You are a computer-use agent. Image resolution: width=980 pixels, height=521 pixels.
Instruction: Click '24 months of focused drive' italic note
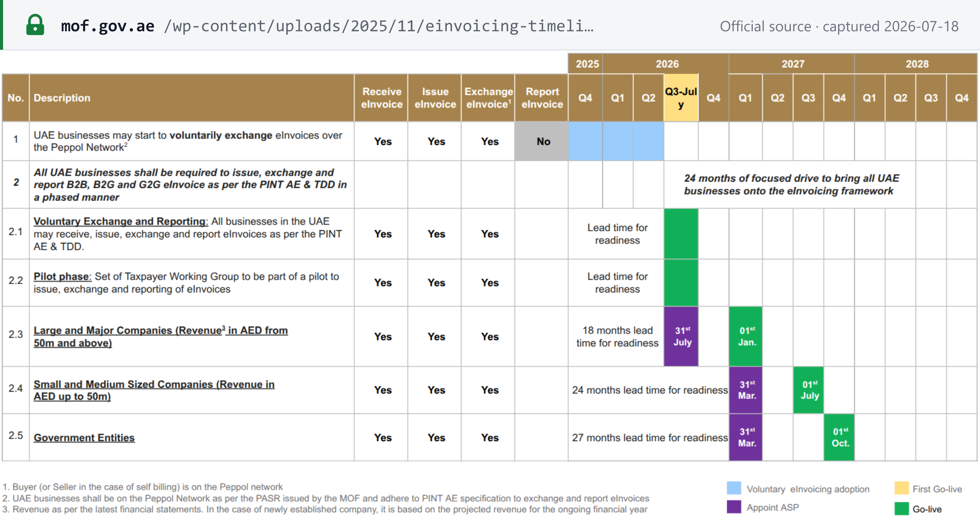[791, 184]
